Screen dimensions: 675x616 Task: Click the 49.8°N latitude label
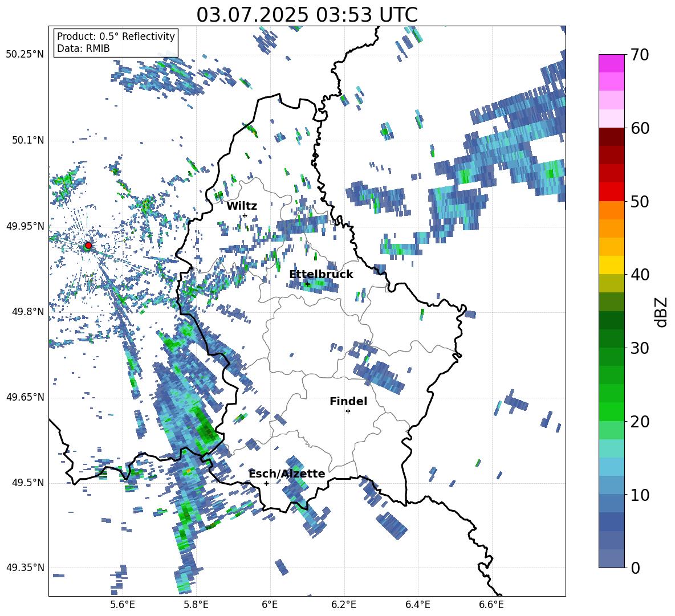coord(28,312)
